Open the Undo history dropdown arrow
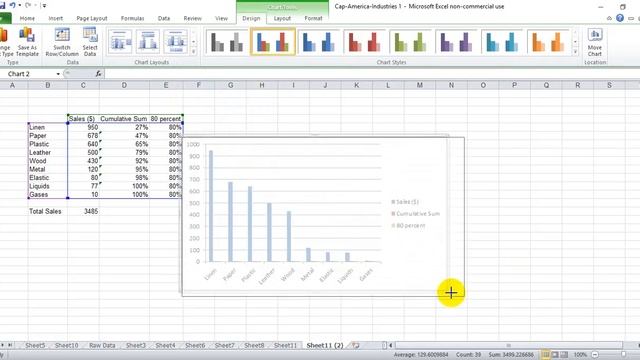The height and width of the screenshot is (360, 640). coord(20,6)
